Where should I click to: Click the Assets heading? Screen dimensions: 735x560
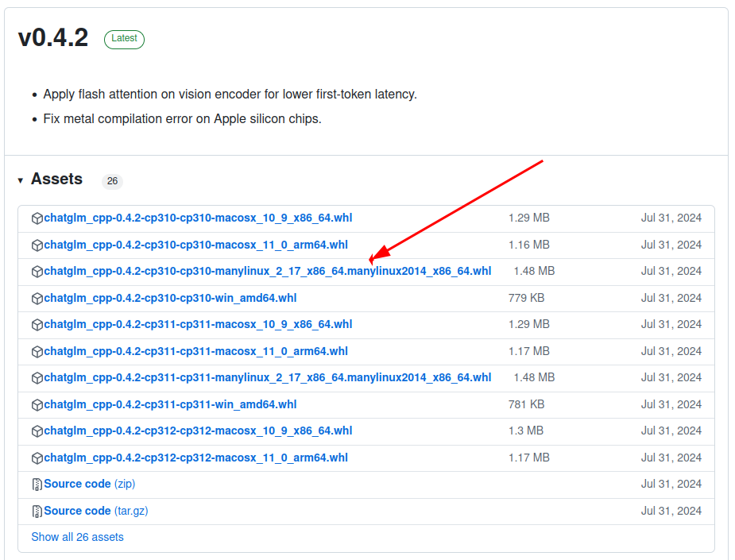tap(56, 179)
